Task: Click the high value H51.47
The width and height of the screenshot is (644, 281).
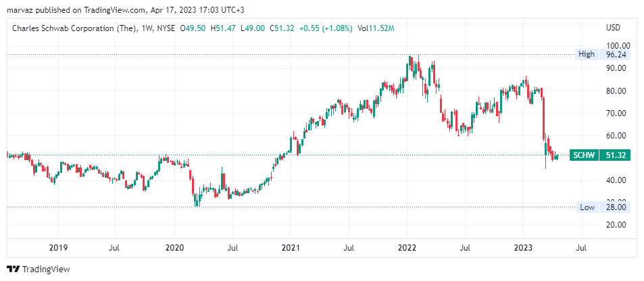Action: tap(222, 28)
